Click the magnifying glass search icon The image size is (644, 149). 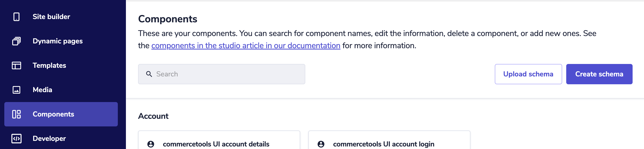(149, 74)
